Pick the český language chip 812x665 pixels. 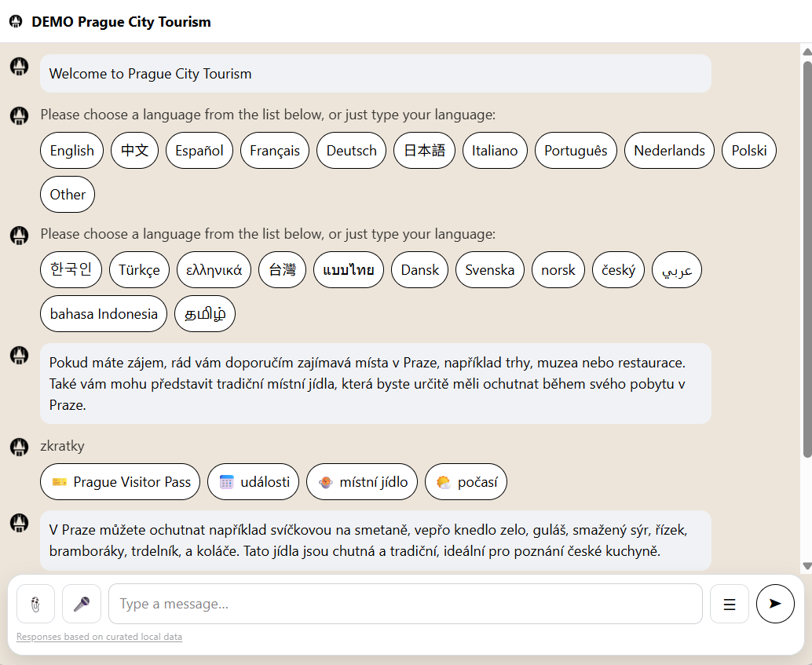pyautogui.click(x=618, y=270)
